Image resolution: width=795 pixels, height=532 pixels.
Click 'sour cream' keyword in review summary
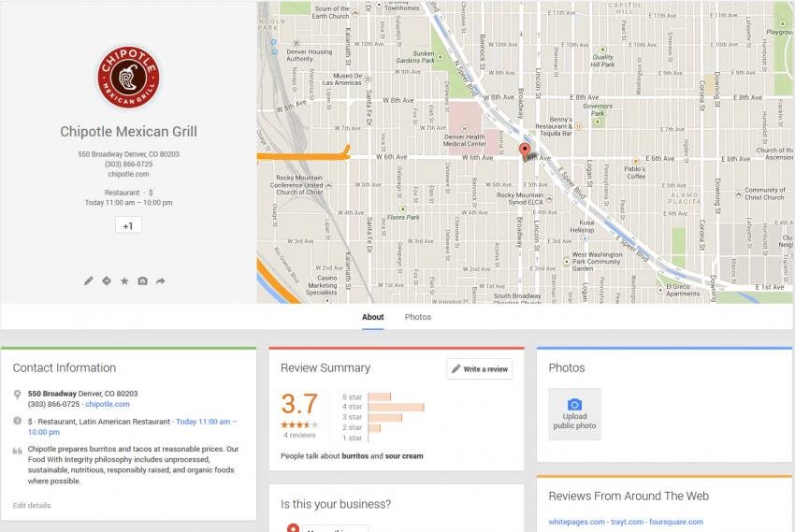pos(404,456)
